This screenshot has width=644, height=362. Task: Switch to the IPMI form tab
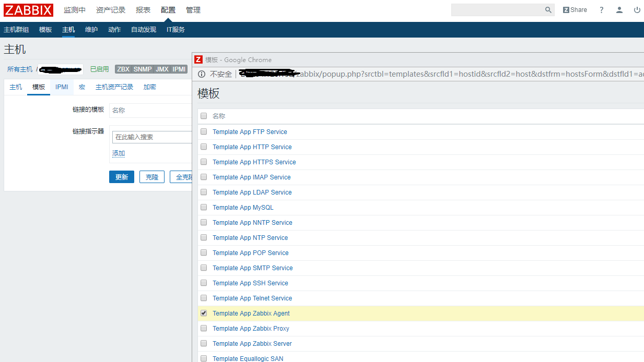tap(62, 87)
